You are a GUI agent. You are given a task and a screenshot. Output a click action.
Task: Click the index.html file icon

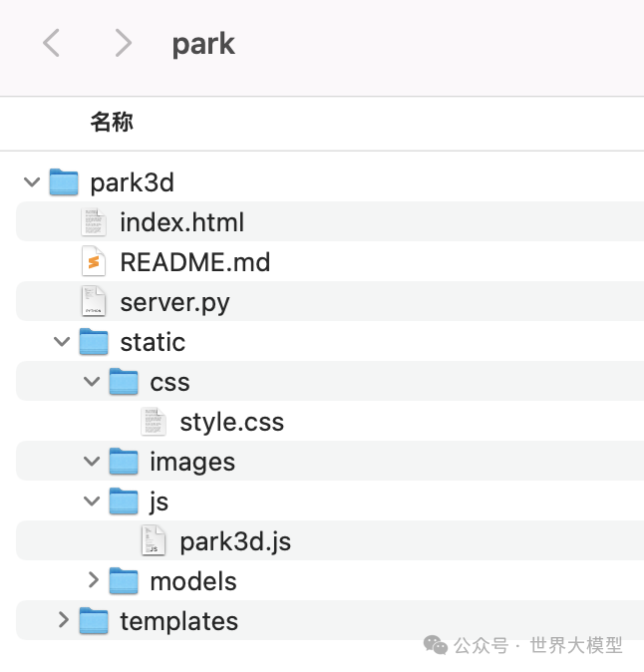[x=94, y=222]
